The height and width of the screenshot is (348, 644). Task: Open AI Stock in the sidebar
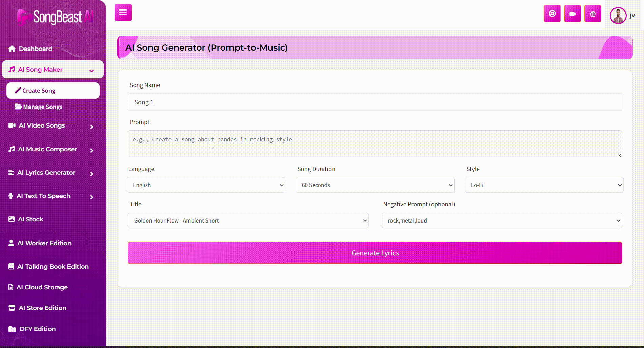point(31,219)
